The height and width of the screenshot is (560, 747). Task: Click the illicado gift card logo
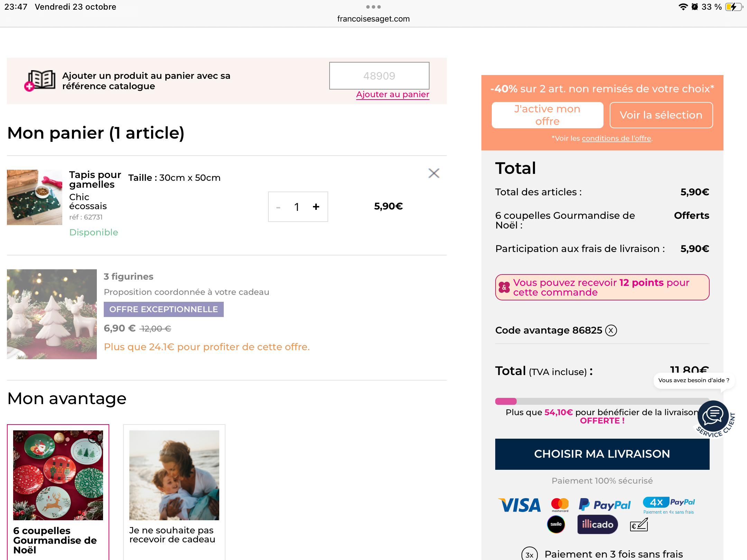[598, 524]
